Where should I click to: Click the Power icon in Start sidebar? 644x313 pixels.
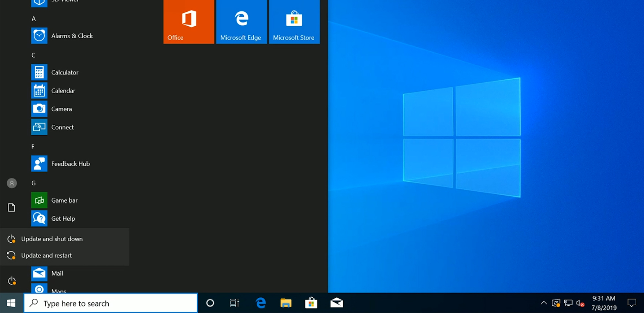point(12,281)
